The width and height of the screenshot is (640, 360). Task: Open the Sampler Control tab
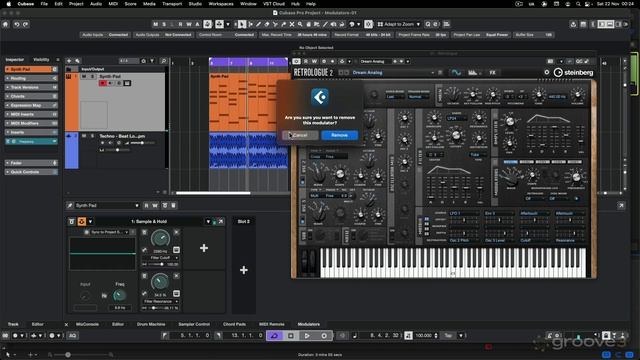pos(194,324)
